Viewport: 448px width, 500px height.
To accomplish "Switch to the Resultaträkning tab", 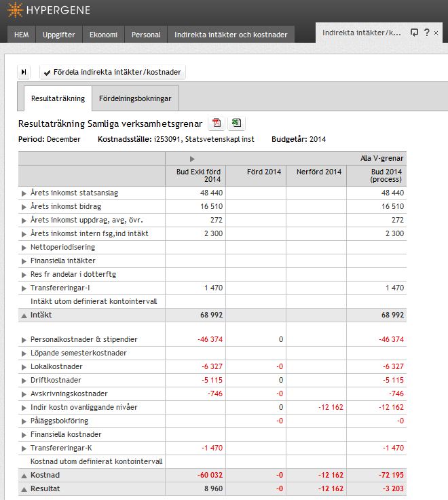I will tap(58, 98).
